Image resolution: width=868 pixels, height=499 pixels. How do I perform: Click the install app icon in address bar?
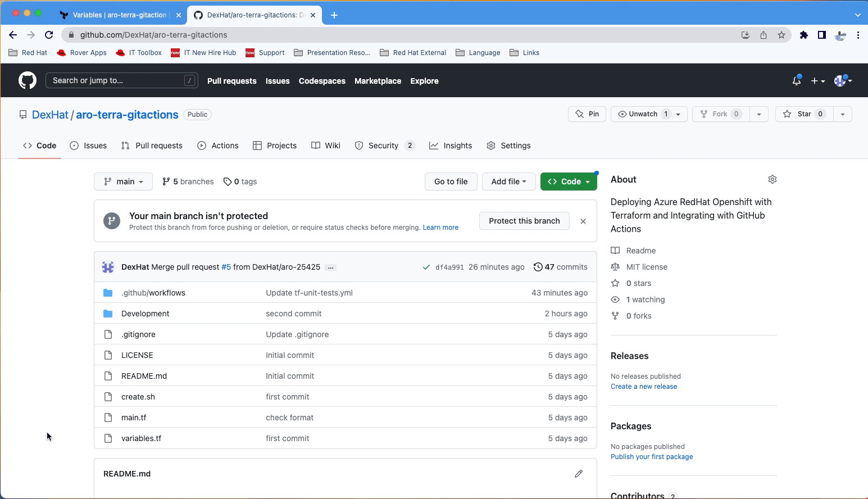coord(746,35)
